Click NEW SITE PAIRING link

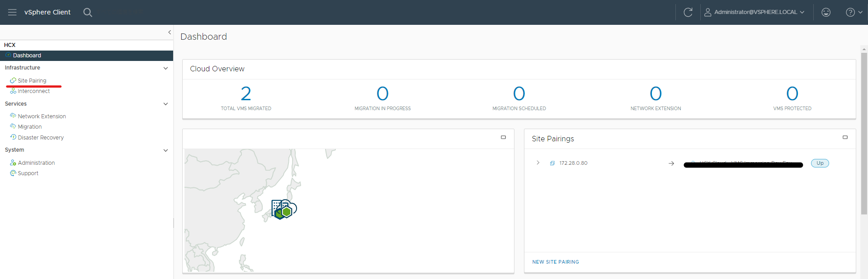(556, 262)
